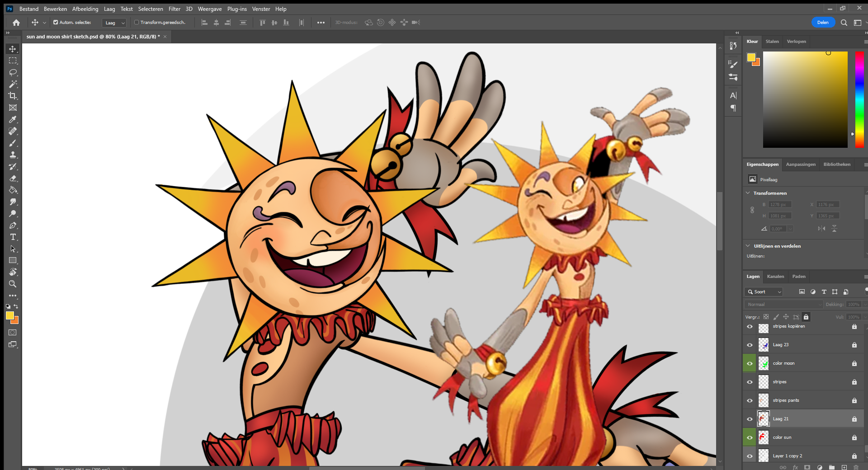Switch to the Kanalen tab
The height and width of the screenshot is (470, 868).
coord(775,277)
